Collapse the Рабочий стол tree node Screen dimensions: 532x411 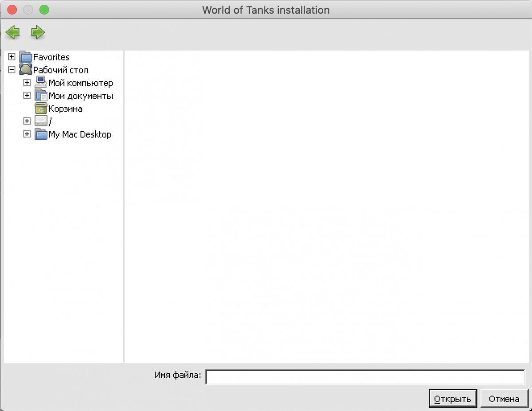[12, 70]
